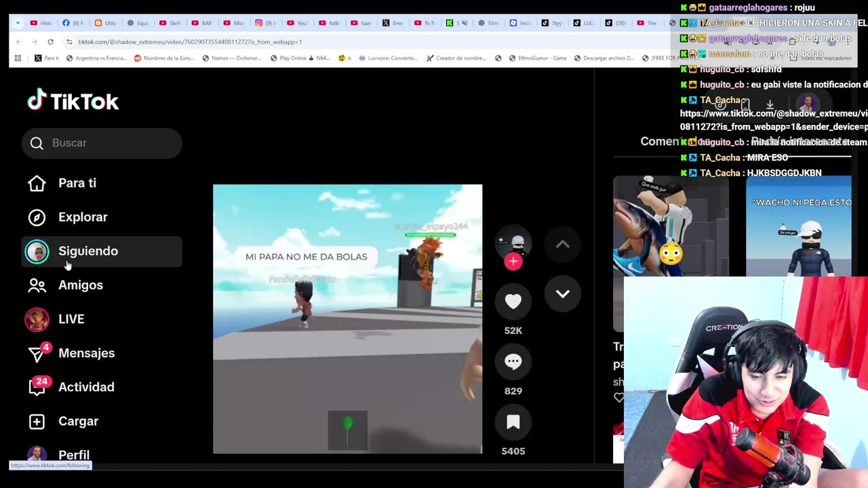
Task: Open the 'EthnoGuessr - Game' bookmark
Action: coord(537,58)
